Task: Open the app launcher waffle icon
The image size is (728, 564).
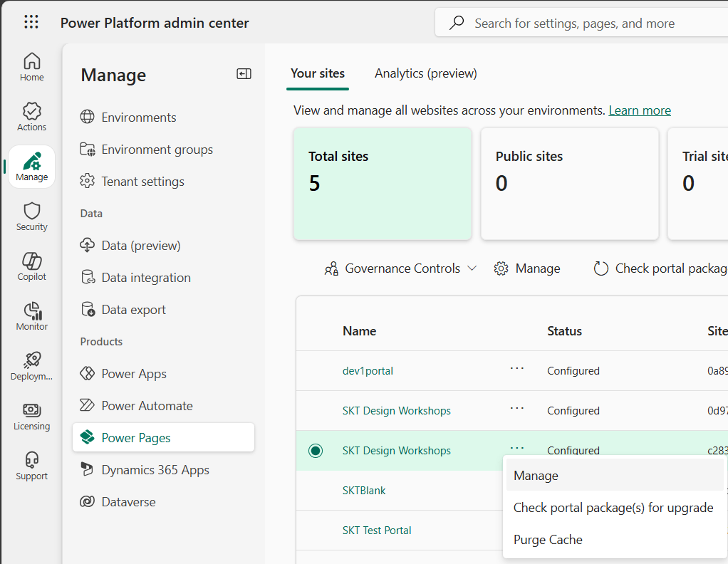Action: tap(31, 22)
